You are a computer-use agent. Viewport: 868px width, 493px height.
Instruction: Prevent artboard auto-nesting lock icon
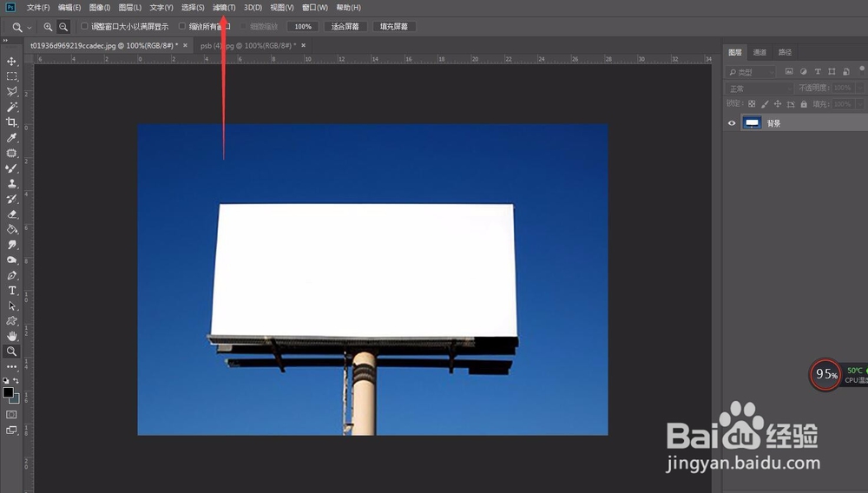pyautogui.click(x=791, y=104)
